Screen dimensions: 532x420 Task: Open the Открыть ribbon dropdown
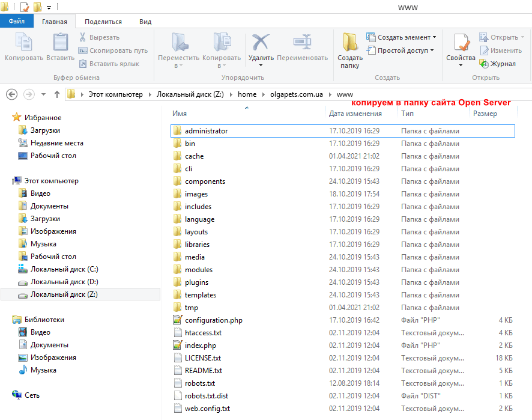[502, 37]
